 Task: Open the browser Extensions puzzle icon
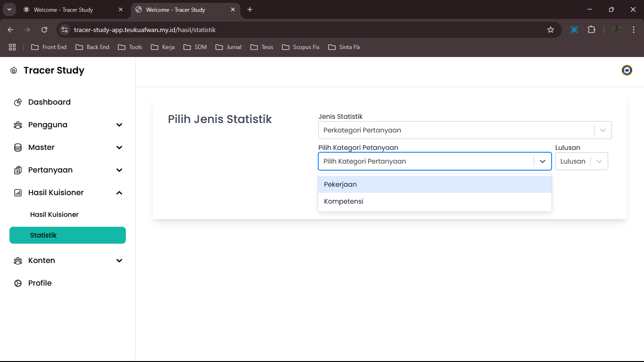coord(591,30)
